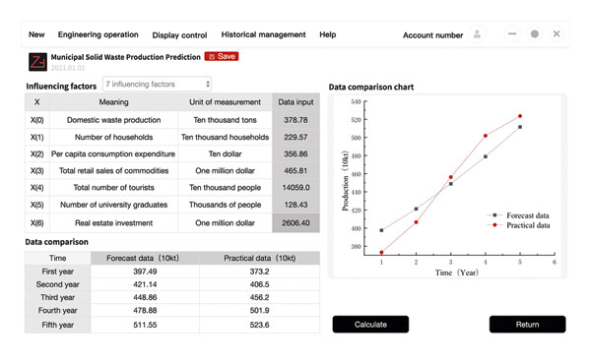Edit X(5) data input 128.43

295,205
